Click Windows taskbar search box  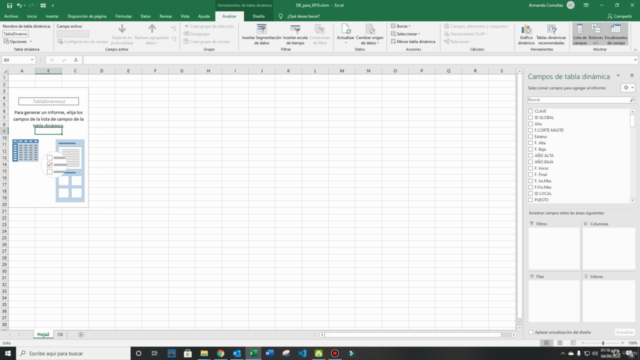coord(73,353)
